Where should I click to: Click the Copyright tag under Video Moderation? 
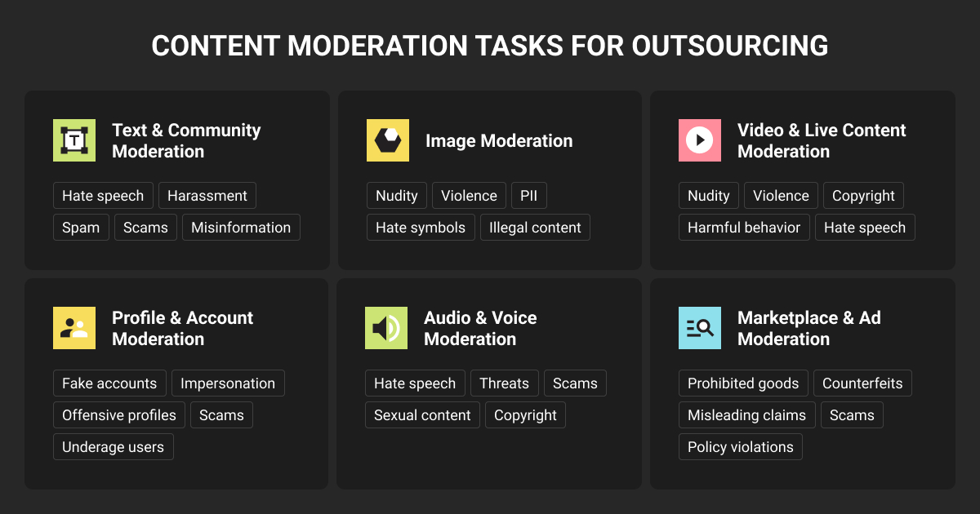tap(863, 196)
